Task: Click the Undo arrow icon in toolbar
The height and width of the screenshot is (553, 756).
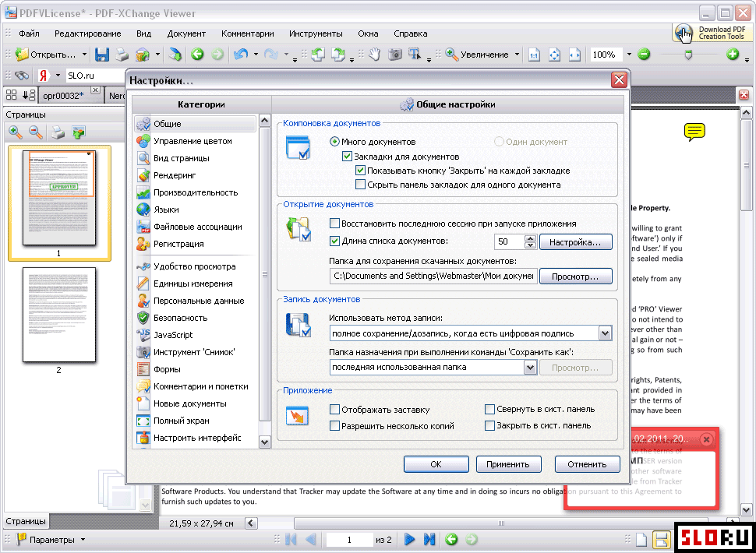Action: (x=241, y=55)
